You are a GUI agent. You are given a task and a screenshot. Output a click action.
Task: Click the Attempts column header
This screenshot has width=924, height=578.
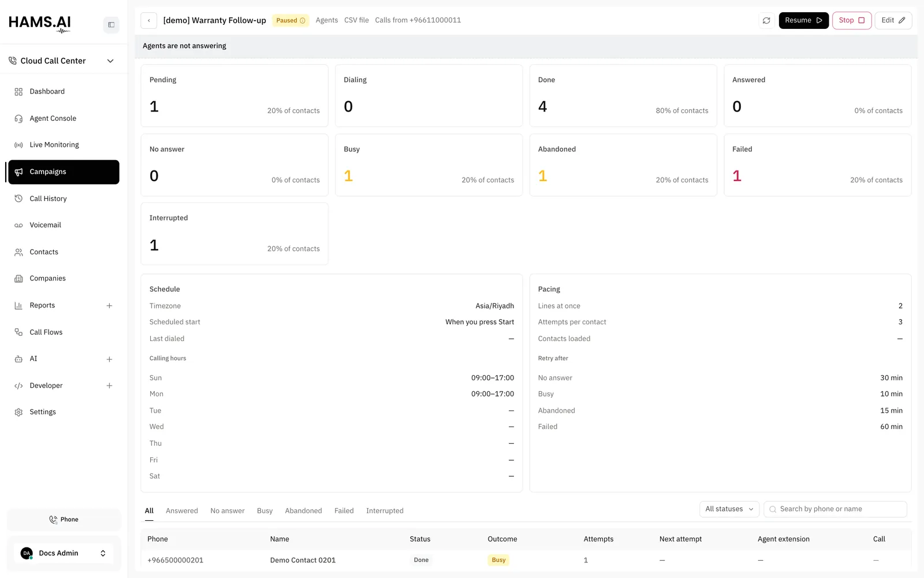pos(598,539)
